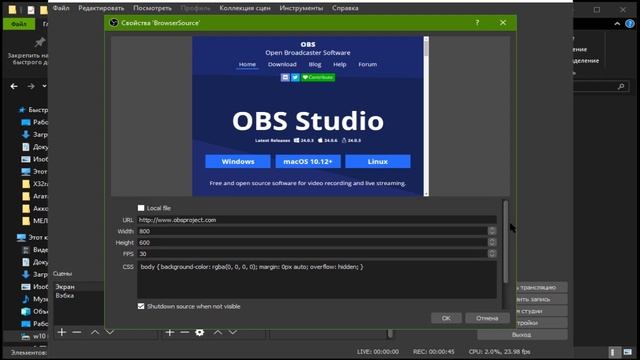Open source properties via the gear icon
Viewport: 640px width, 360px height.
click(200, 332)
